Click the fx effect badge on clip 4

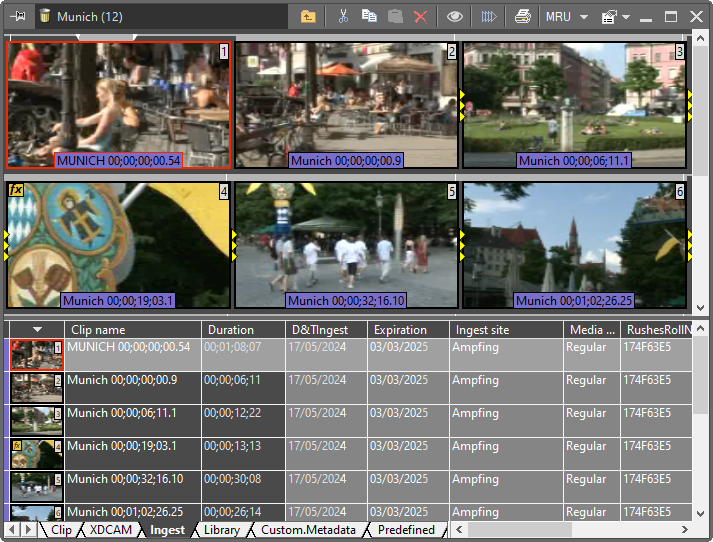coord(16,190)
